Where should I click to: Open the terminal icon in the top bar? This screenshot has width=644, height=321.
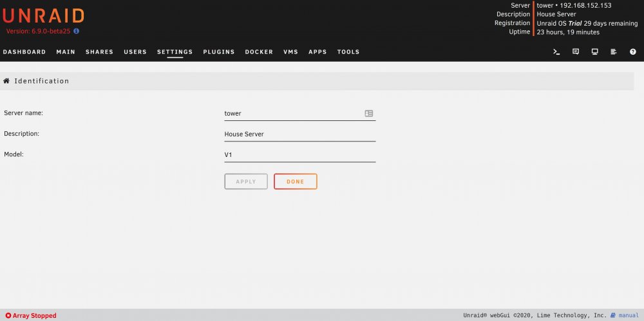[x=556, y=51]
